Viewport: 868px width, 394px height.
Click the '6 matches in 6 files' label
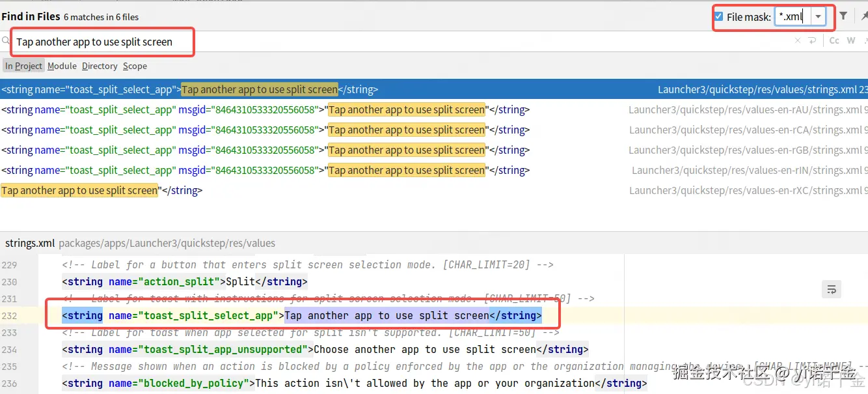[101, 17]
